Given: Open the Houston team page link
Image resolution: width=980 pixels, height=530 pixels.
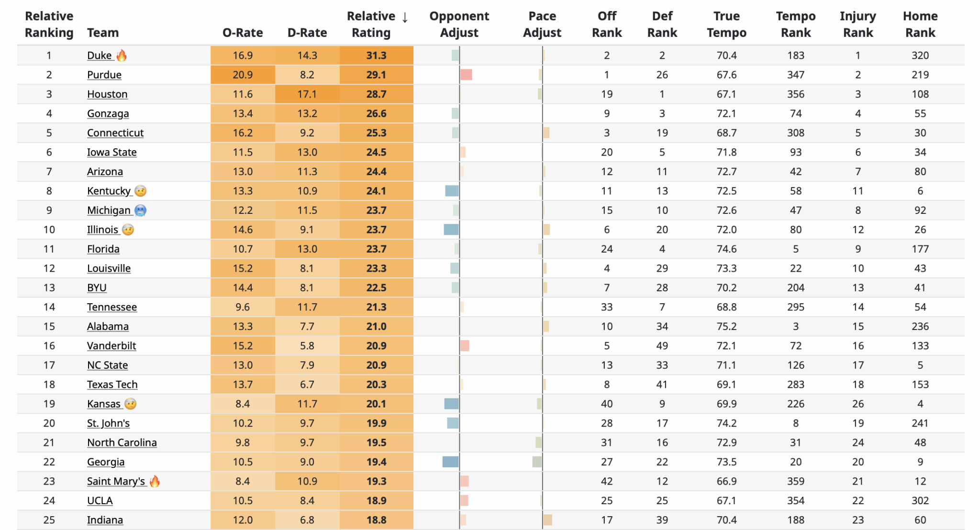Looking at the screenshot, I should pyautogui.click(x=107, y=94).
